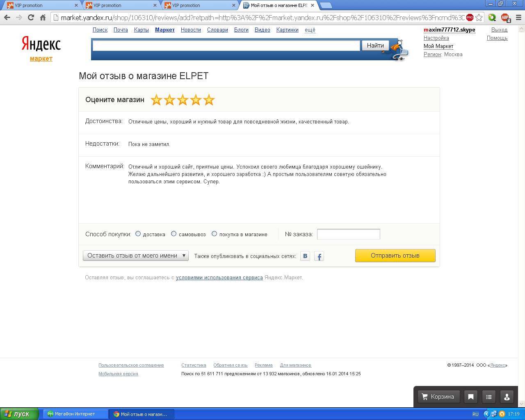Click the Windows Start 'пуск' button
525x420 pixels.
tap(19, 414)
